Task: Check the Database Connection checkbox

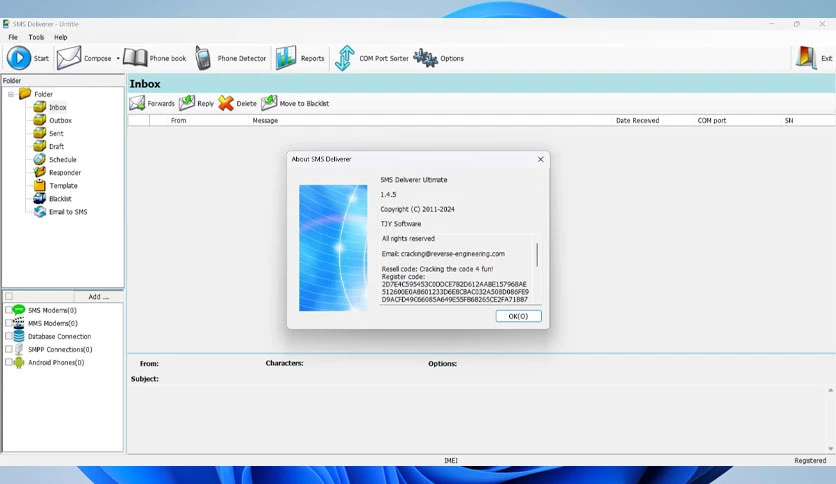Action: coord(9,336)
